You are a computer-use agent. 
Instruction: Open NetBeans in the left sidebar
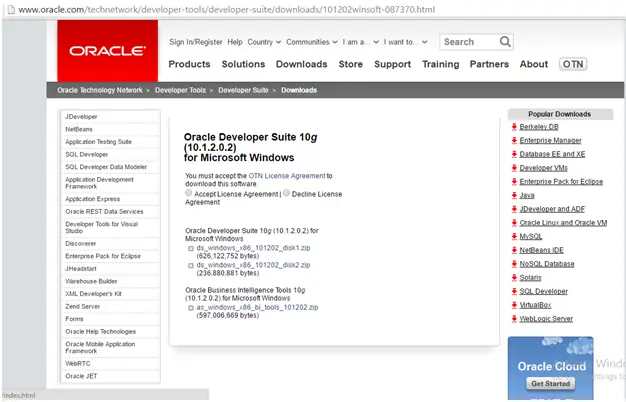(x=110, y=129)
